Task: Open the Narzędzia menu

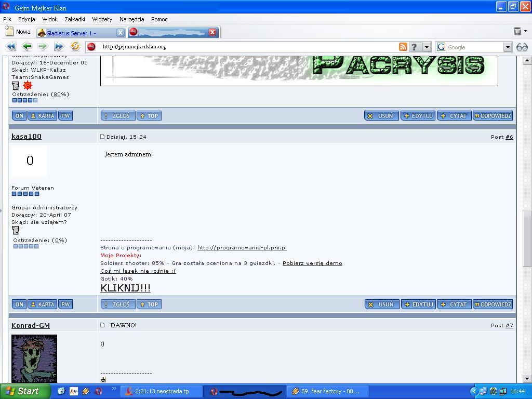Action: click(131, 19)
